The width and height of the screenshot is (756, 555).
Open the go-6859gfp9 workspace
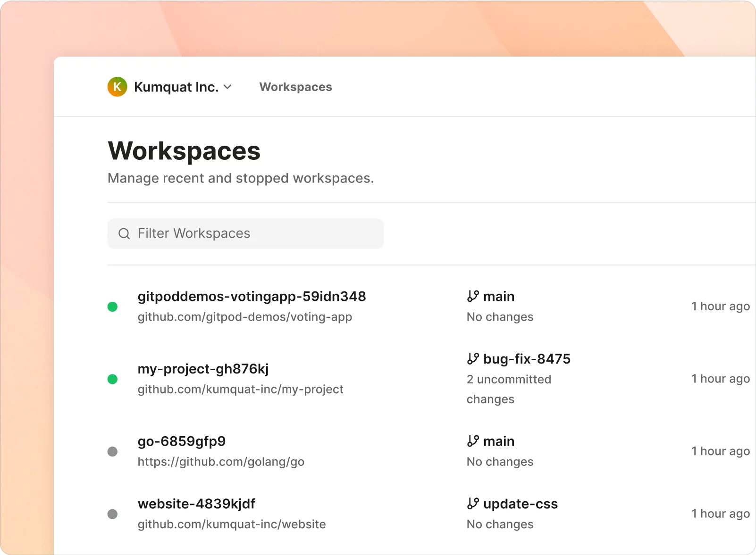coord(182,441)
